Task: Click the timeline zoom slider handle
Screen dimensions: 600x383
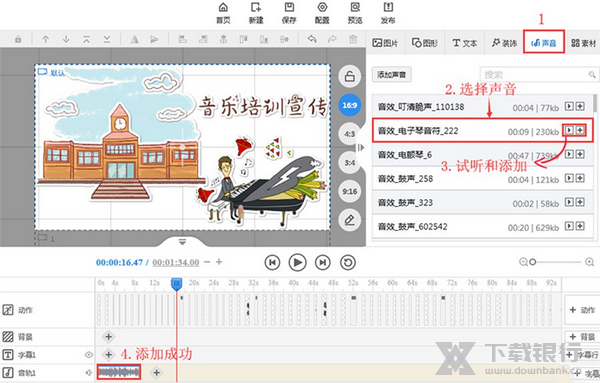Action: 532,262
